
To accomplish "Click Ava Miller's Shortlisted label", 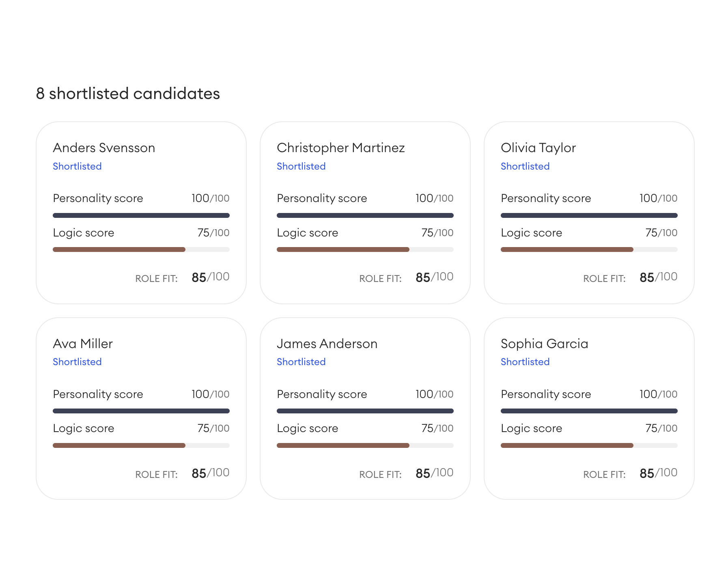I will (x=77, y=362).
